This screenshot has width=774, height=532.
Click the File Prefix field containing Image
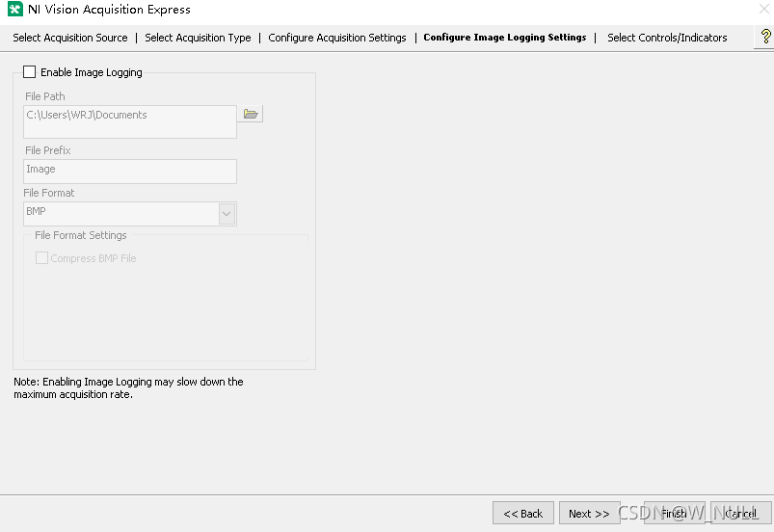(130, 172)
